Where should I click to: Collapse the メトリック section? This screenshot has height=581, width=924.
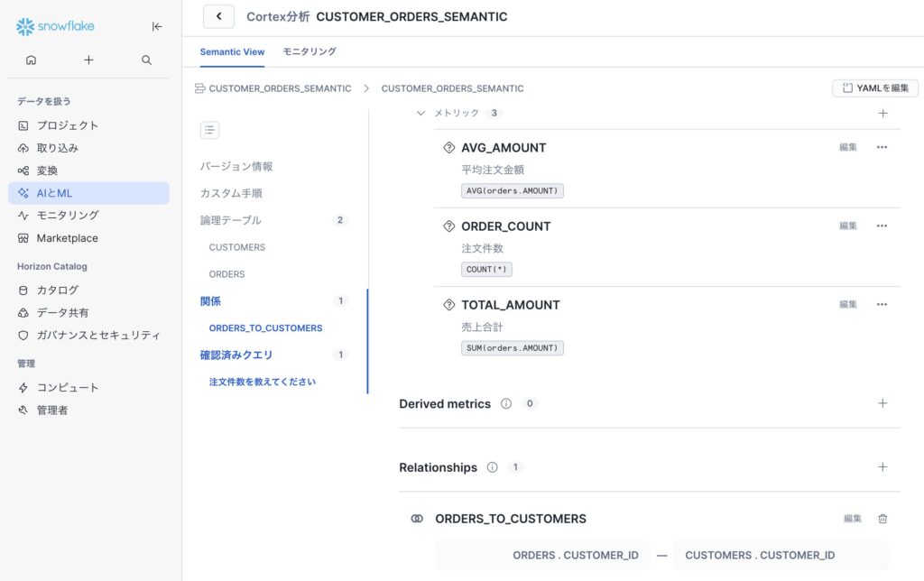[420, 113]
